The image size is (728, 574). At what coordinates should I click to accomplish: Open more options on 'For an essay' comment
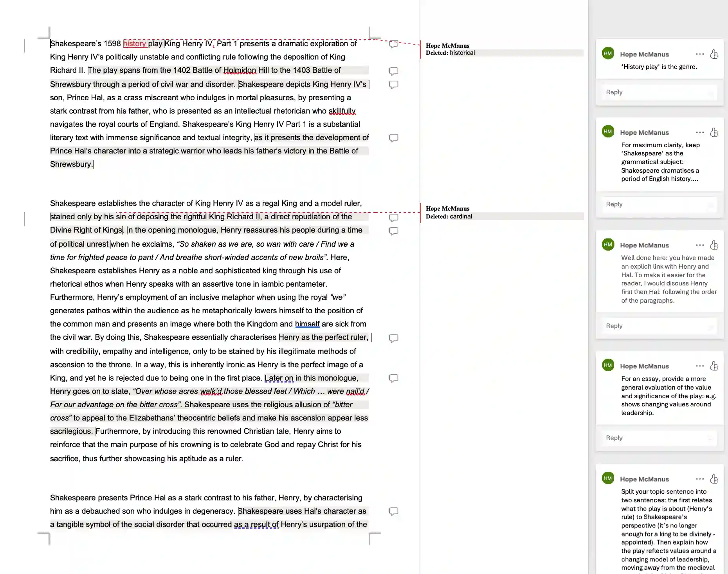coord(700,366)
